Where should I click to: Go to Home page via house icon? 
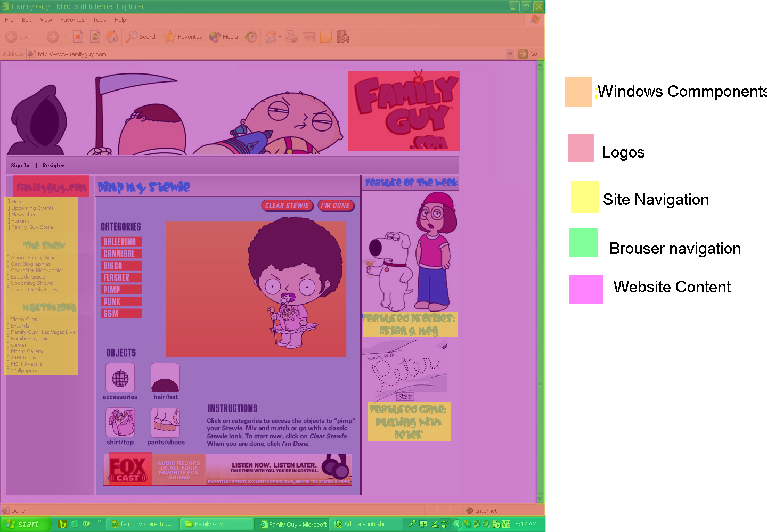[112, 37]
